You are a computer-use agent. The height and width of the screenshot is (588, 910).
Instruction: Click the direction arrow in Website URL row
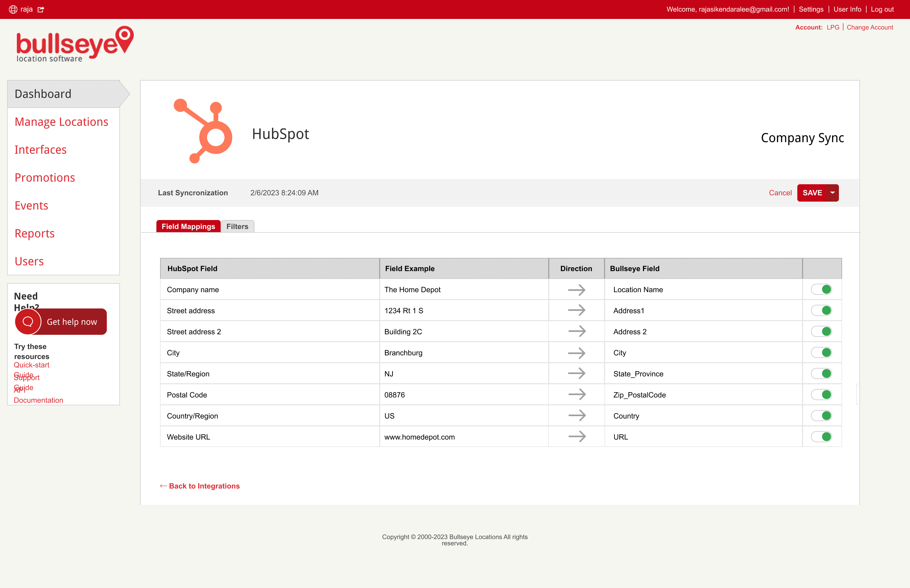(576, 436)
